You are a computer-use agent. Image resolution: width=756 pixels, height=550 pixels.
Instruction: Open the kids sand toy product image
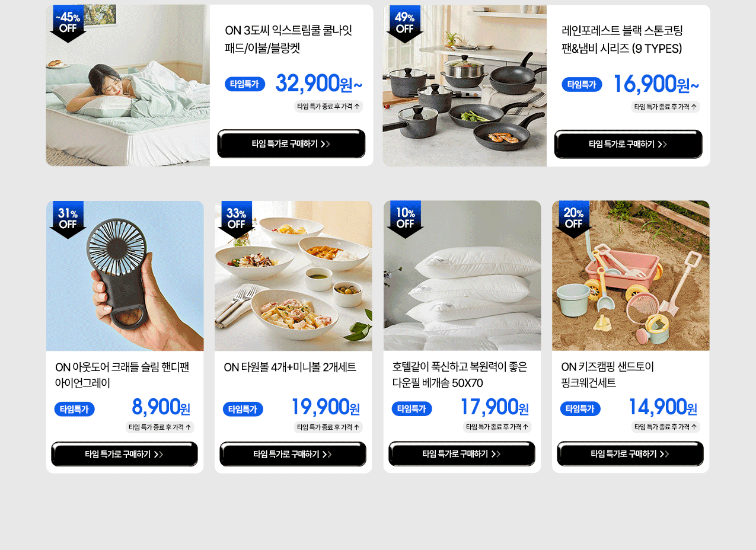point(631,276)
